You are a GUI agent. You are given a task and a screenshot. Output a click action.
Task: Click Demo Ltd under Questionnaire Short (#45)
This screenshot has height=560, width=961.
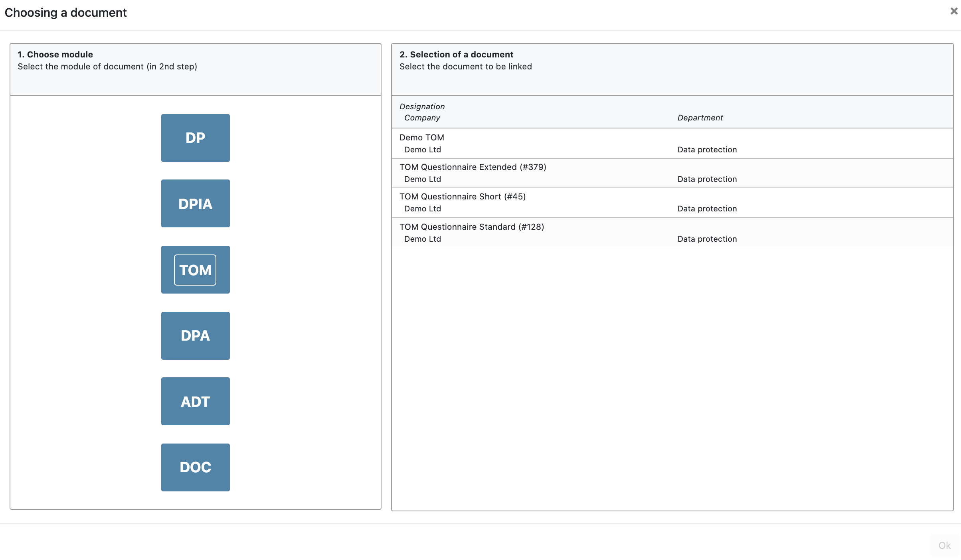(x=422, y=209)
